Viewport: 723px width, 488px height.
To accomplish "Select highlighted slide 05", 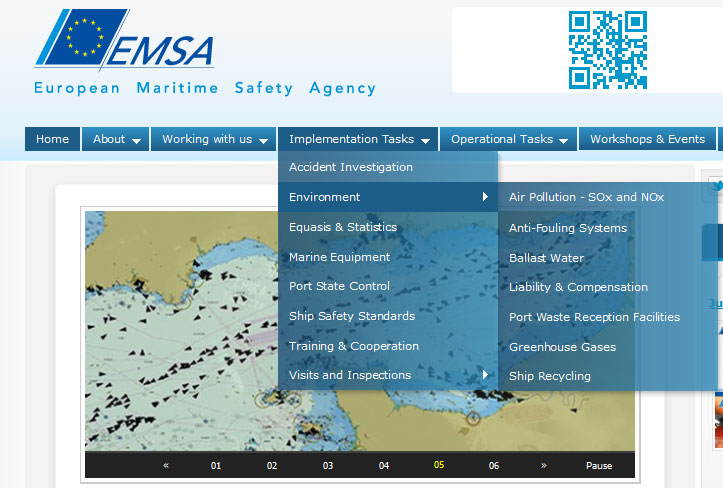I will (x=439, y=465).
